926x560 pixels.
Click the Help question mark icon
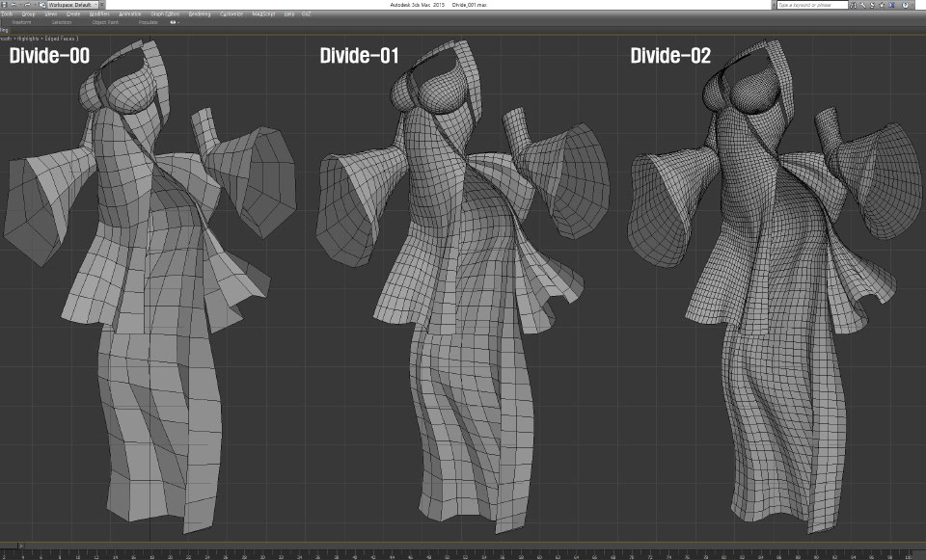[x=906, y=5]
